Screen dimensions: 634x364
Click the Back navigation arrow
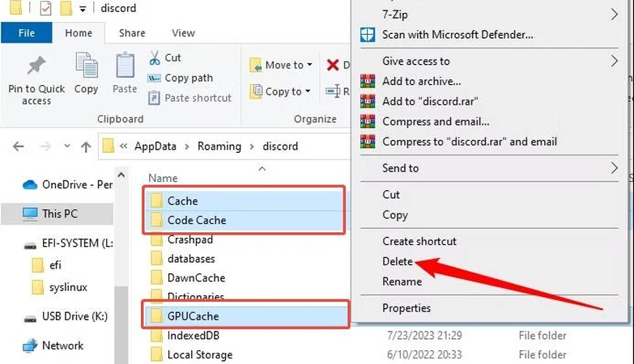pos(19,146)
